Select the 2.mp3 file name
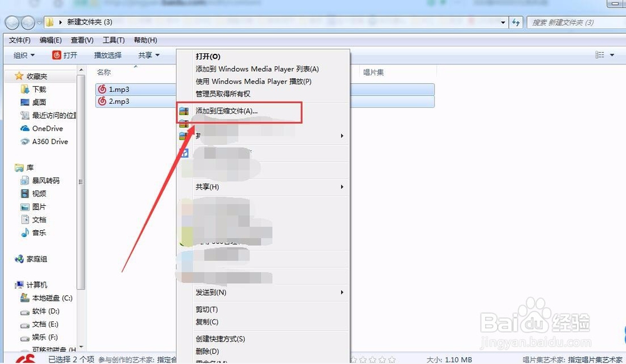 (x=119, y=101)
